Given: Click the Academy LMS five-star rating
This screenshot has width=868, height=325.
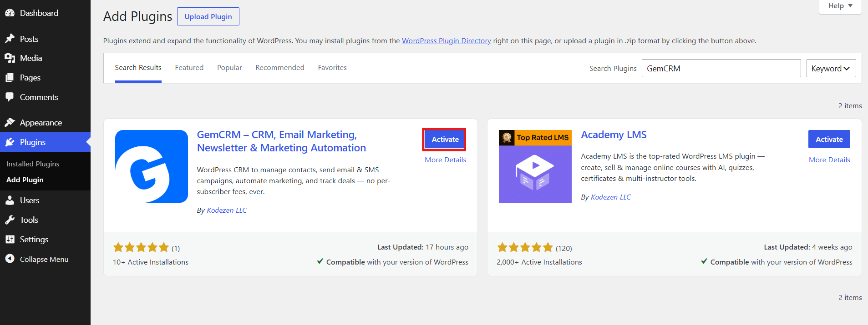Looking at the screenshot, I should point(525,248).
